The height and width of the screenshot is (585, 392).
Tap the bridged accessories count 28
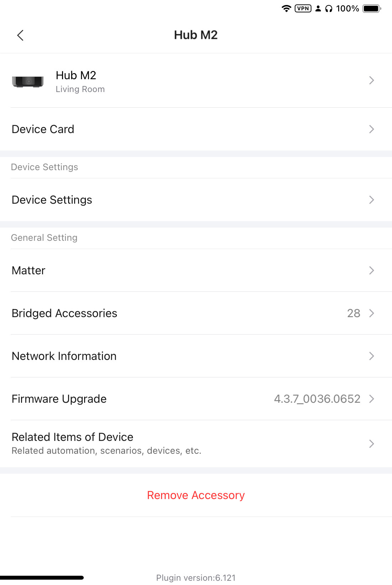pos(354,313)
